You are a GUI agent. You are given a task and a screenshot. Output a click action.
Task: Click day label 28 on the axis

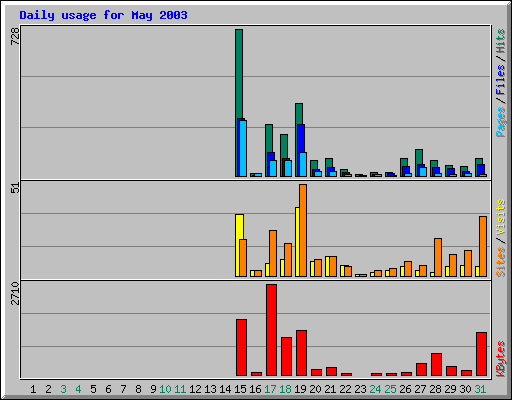coord(435,389)
